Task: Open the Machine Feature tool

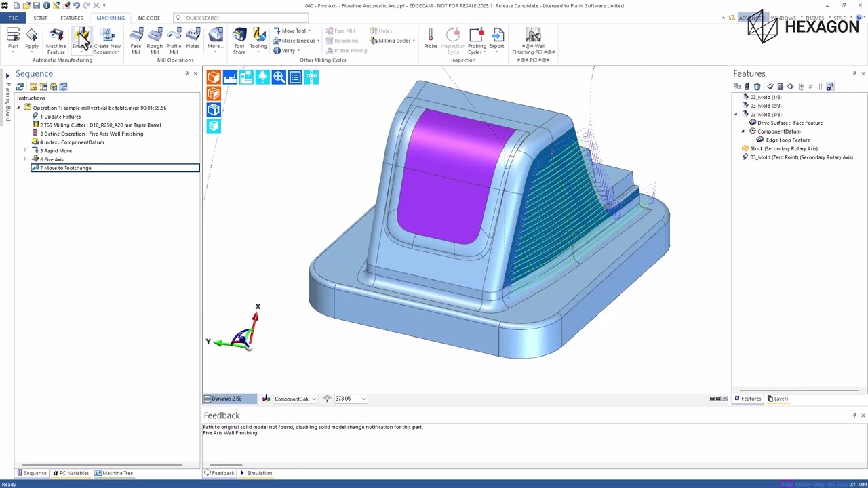Action: point(56,41)
